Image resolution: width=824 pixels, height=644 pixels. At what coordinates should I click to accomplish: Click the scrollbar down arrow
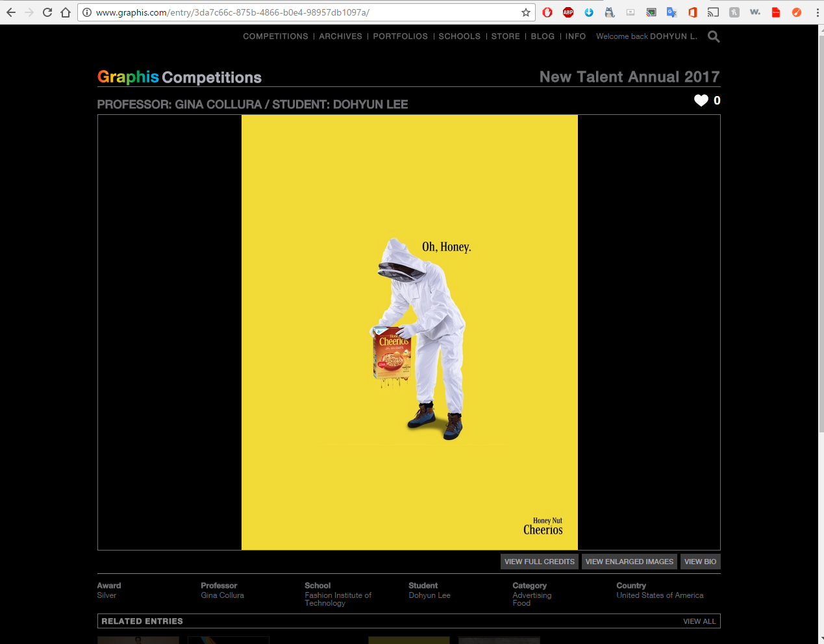point(821,639)
